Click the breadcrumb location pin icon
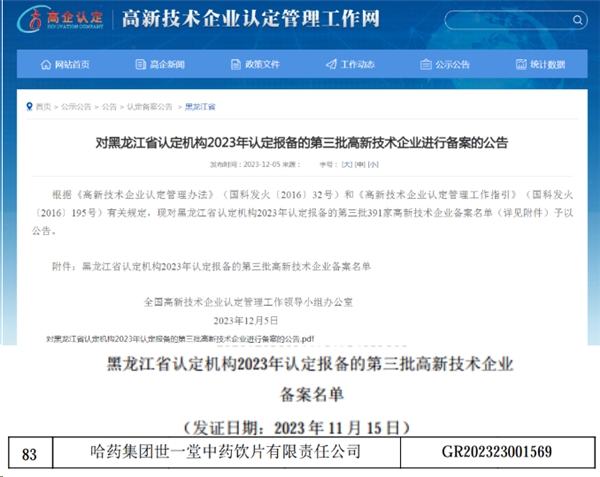Screen dimensions: 600x477 point(29,106)
